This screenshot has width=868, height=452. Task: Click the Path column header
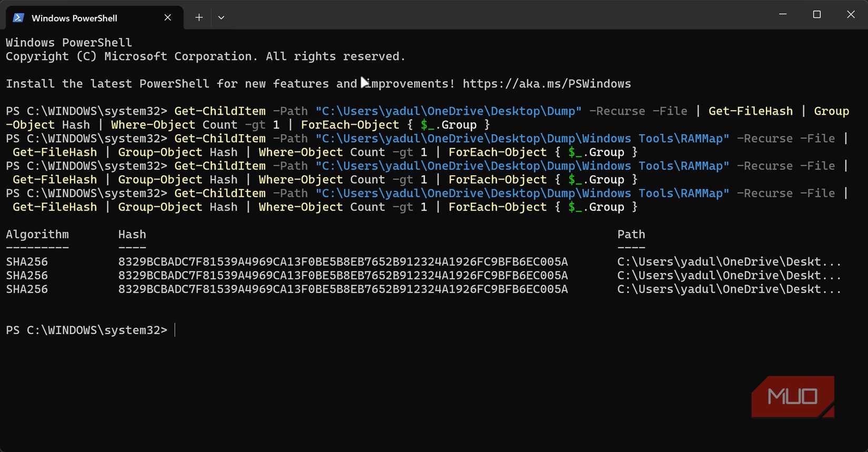point(631,234)
